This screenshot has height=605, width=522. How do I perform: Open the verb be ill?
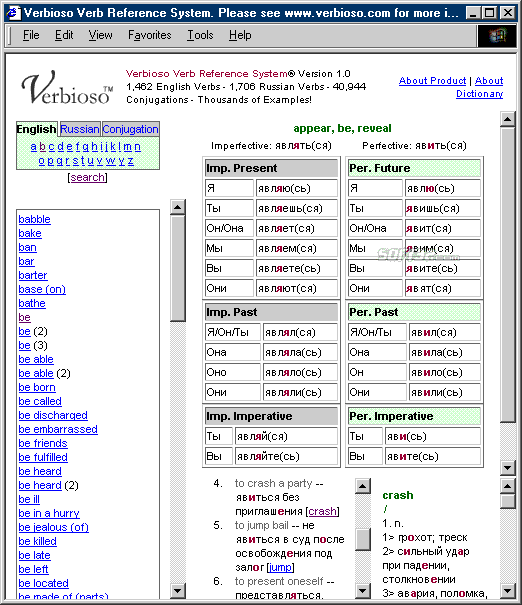(29, 499)
